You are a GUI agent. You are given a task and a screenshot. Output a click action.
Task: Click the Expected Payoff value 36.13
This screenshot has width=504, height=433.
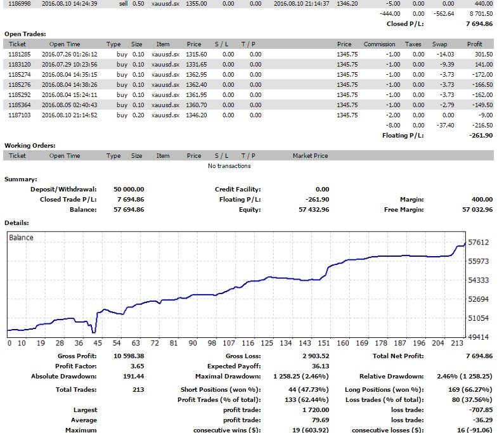pos(320,366)
